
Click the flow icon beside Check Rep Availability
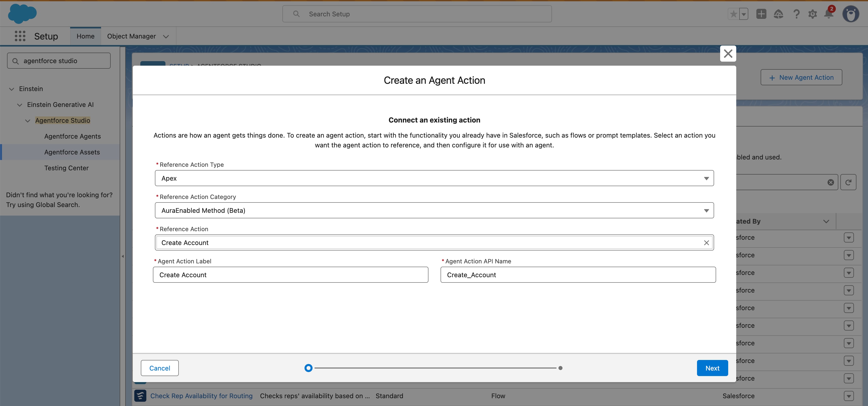click(141, 395)
